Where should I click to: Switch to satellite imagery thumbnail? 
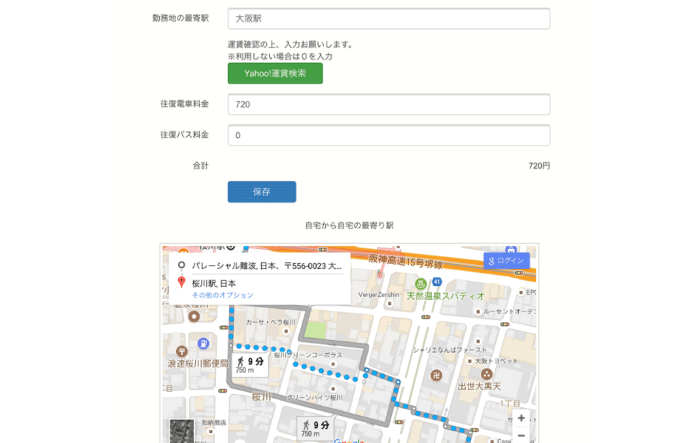(x=184, y=432)
